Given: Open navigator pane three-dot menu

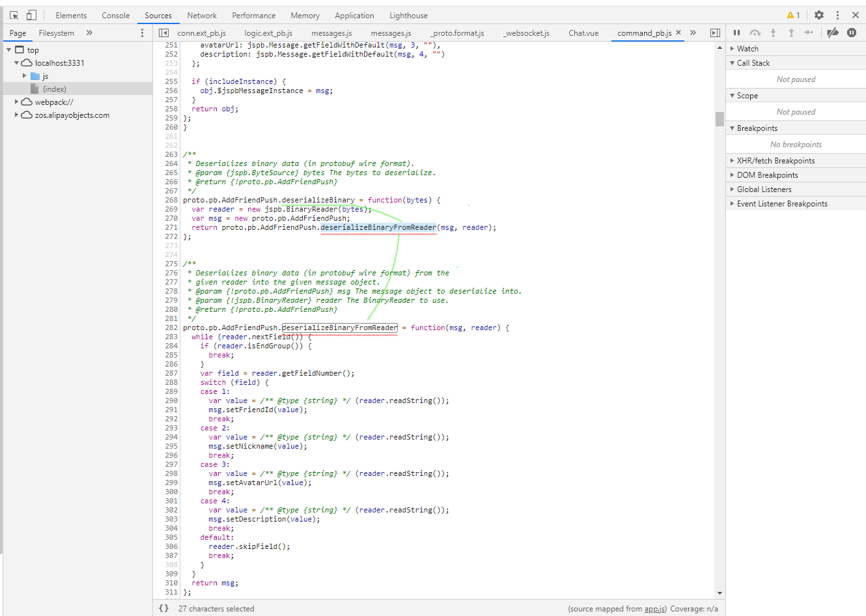Looking at the screenshot, I should pos(142,33).
